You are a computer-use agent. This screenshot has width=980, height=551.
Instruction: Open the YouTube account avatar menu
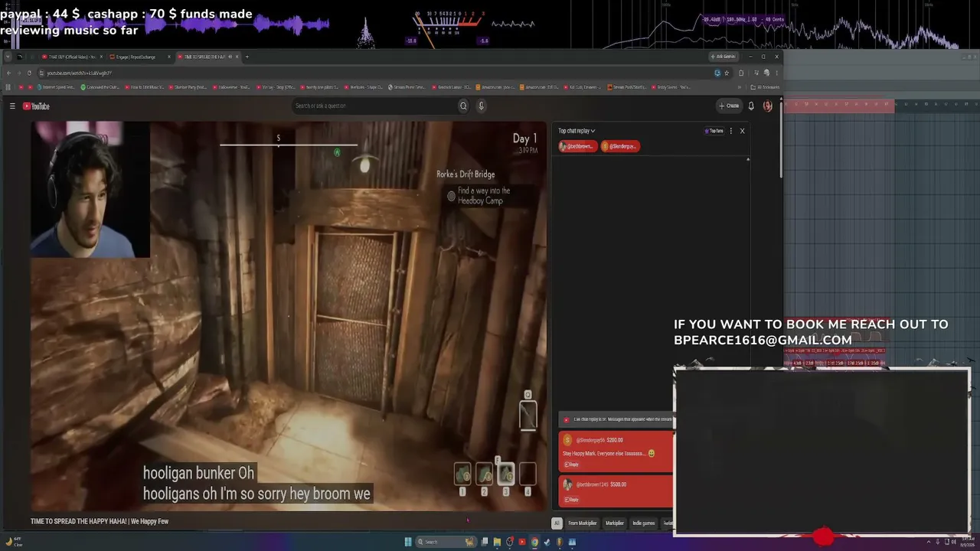coord(768,106)
